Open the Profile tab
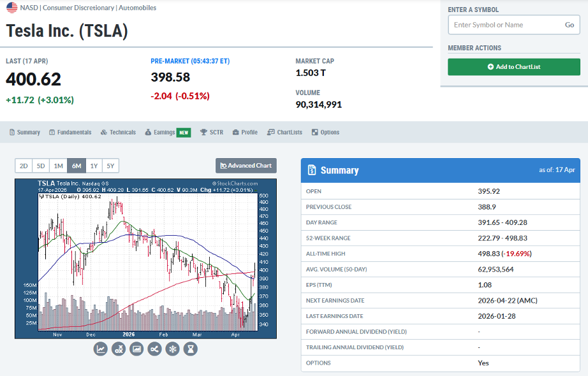 (246, 133)
